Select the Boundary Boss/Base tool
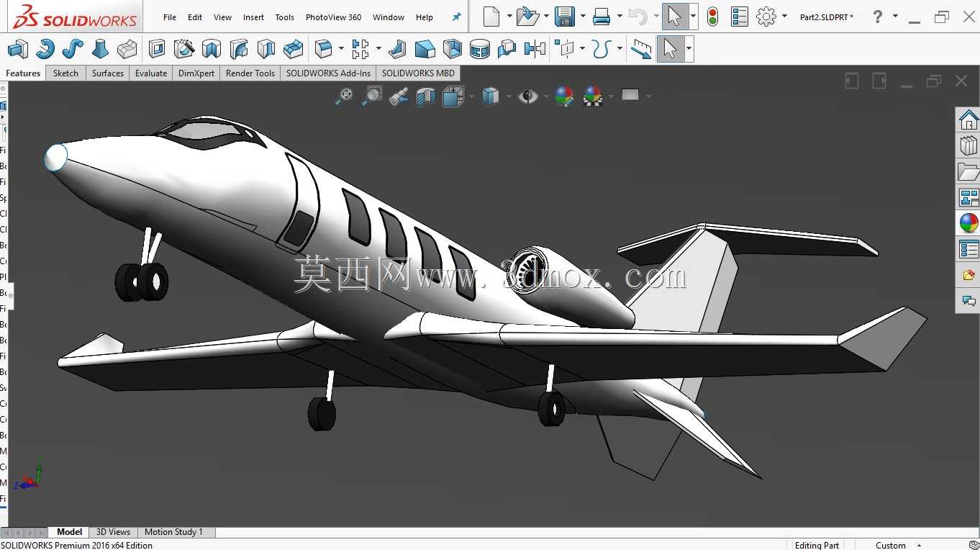Screen dimensions: 980x550 (x=127, y=49)
